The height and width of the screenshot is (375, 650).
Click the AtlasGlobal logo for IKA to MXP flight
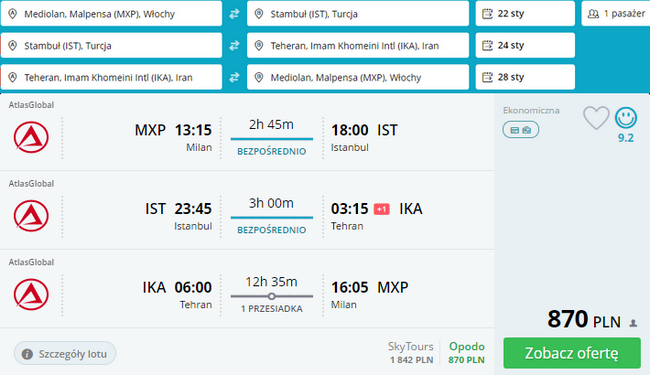click(x=31, y=295)
